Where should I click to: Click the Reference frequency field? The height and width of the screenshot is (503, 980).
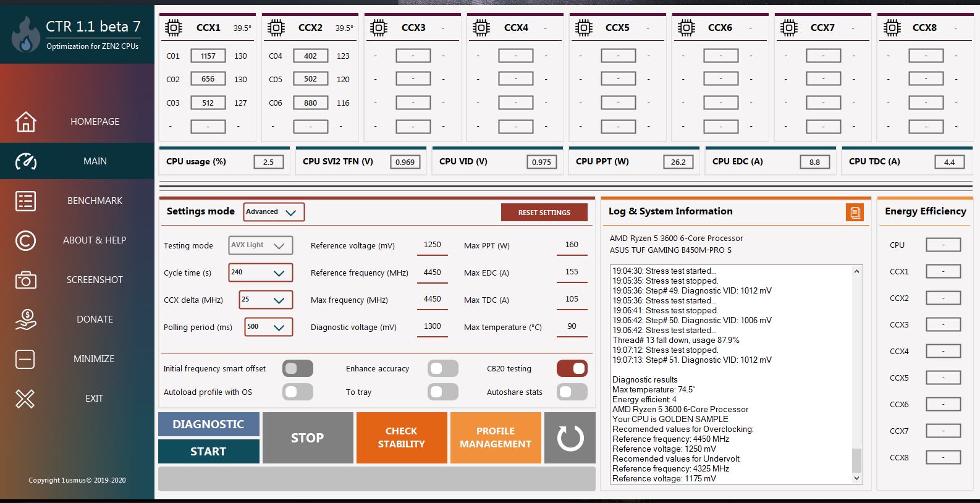pyautogui.click(x=433, y=273)
